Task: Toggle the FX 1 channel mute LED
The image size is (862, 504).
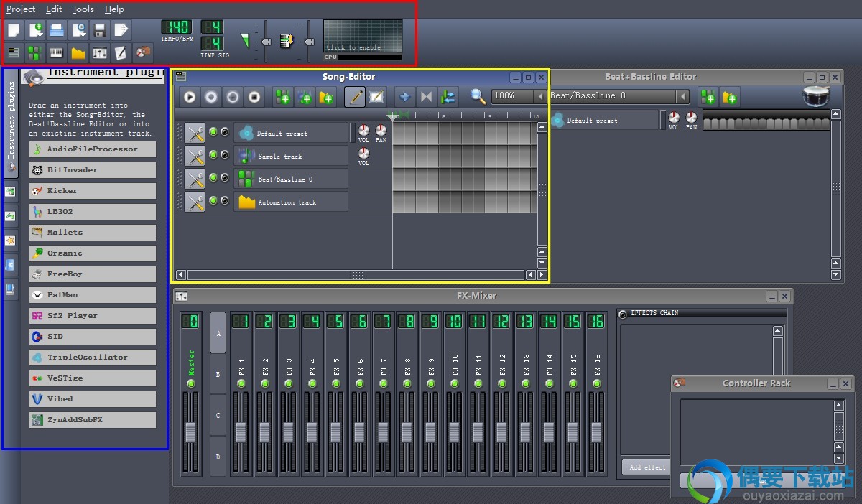Action: pos(241,384)
